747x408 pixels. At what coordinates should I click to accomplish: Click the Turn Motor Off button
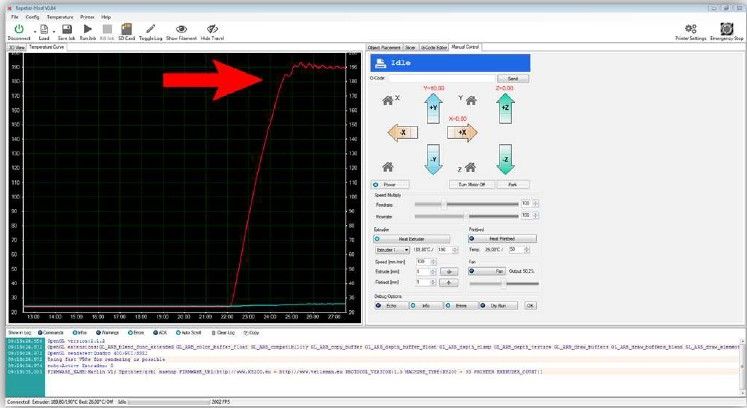point(471,184)
